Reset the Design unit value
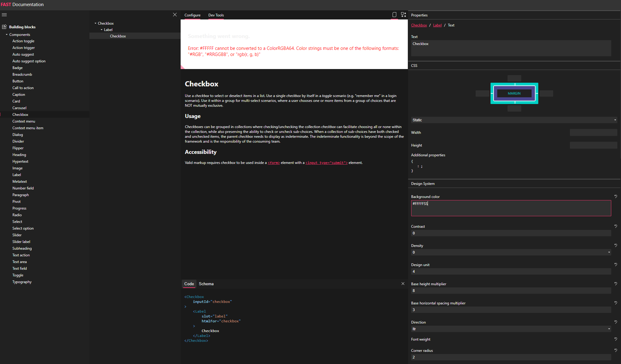Viewport: 621px width, 364px height. click(616, 265)
